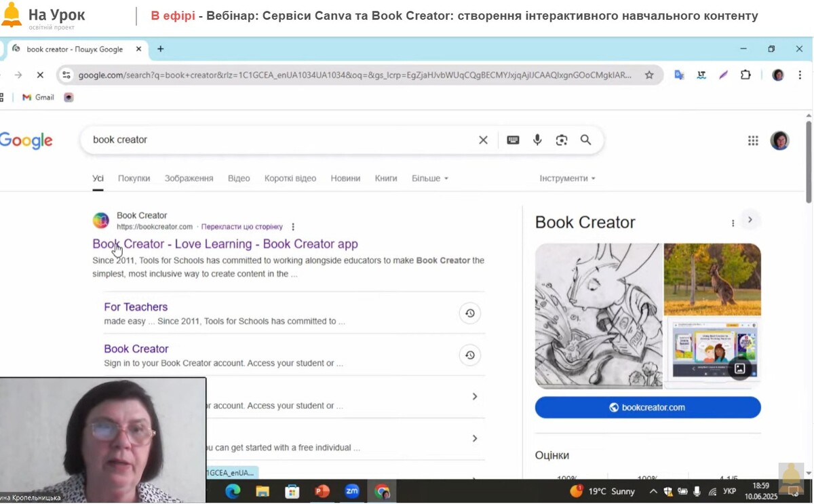Open the LanguageTool extension icon
The height and width of the screenshot is (504, 814).
point(701,75)
